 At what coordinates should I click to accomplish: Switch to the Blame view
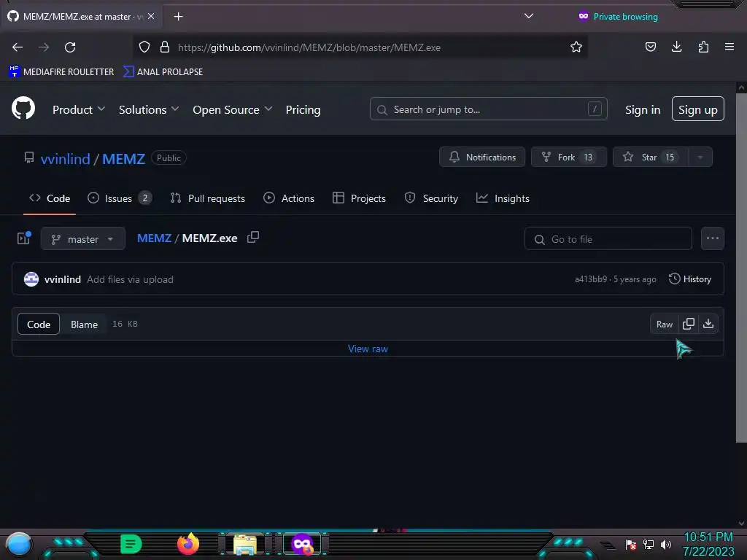[85, 324]
